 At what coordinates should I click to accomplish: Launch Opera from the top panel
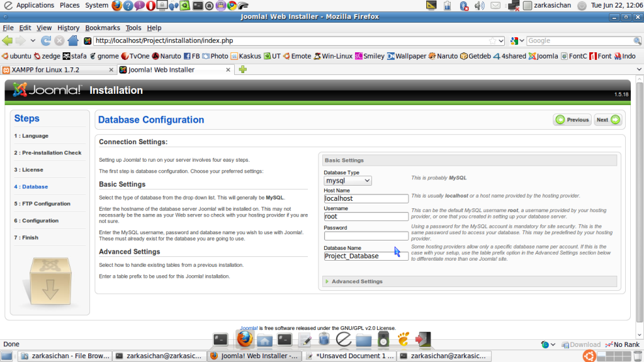tap(150, 5)
